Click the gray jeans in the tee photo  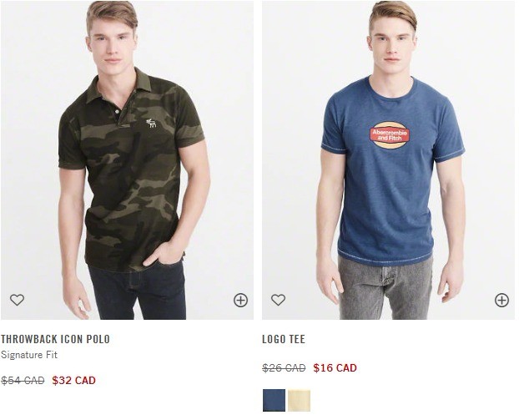click(x=385, y=288)
